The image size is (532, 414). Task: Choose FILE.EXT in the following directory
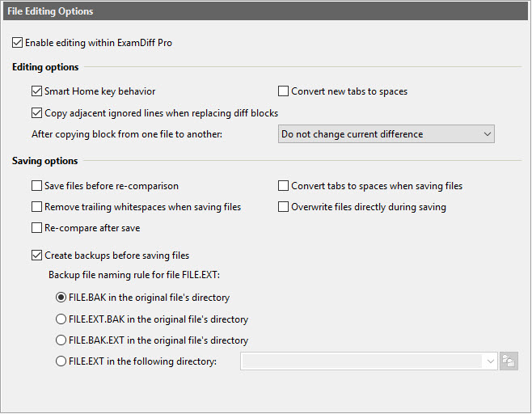[x=61, y=361]
